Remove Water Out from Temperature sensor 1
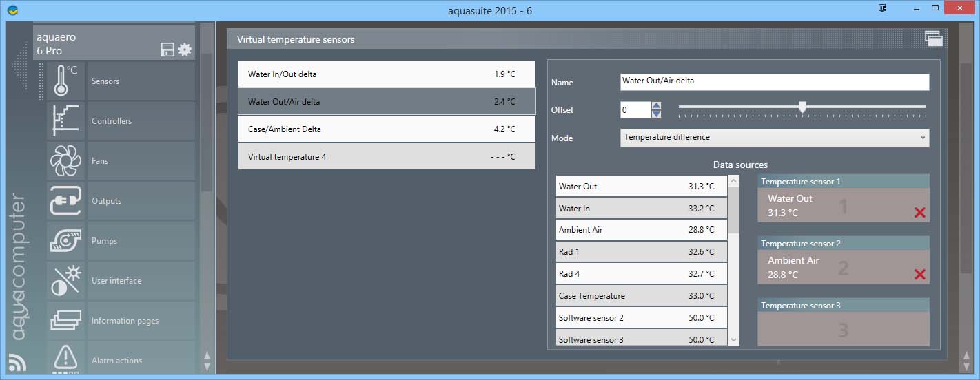Screen dimensions: 980x380 pos(919,213)
